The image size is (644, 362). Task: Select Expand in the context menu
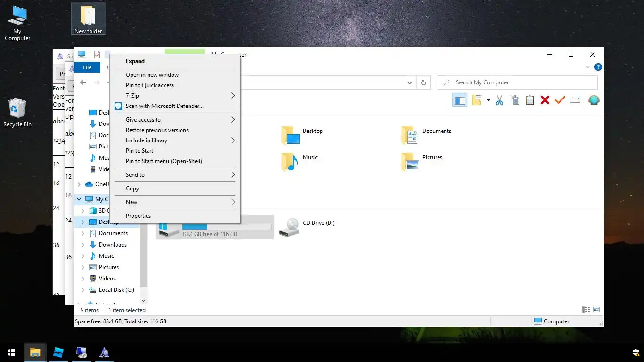tap(175, 61)
